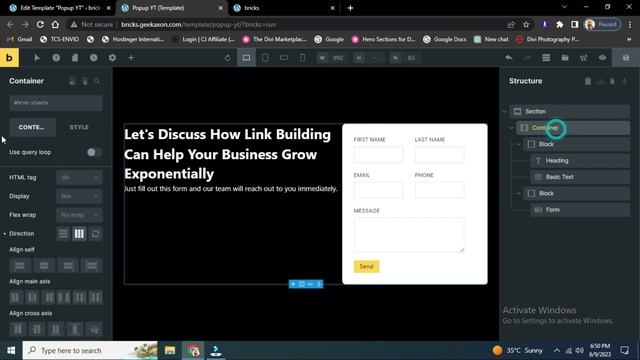This screenshot has width=640, height=360.
Task: Choose first Align cross axis option
Action: [x=18, y=329]
